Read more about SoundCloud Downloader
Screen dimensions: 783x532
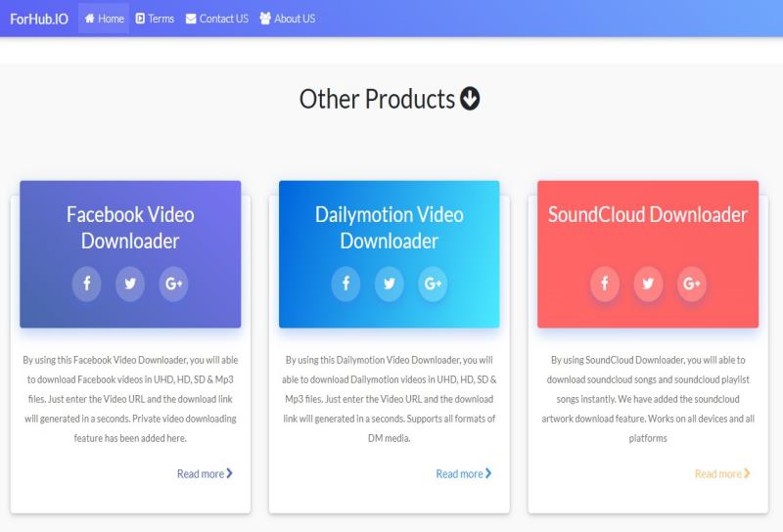pyautogui.click(x=722, y=473)
